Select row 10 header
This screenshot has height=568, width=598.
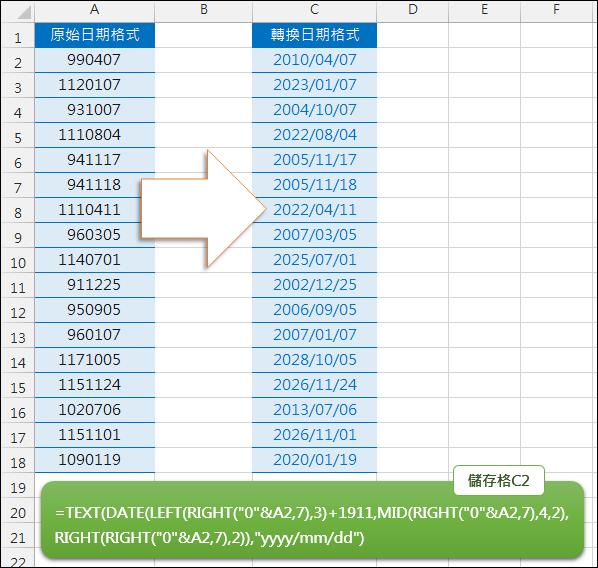(18, 261)
